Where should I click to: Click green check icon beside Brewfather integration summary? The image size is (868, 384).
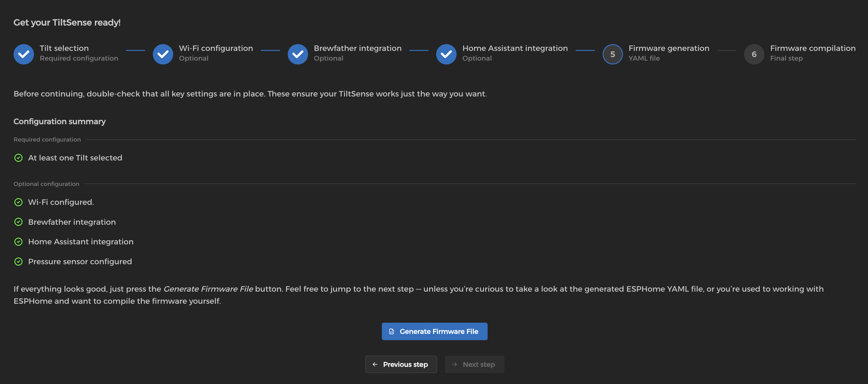coord(18,222)
